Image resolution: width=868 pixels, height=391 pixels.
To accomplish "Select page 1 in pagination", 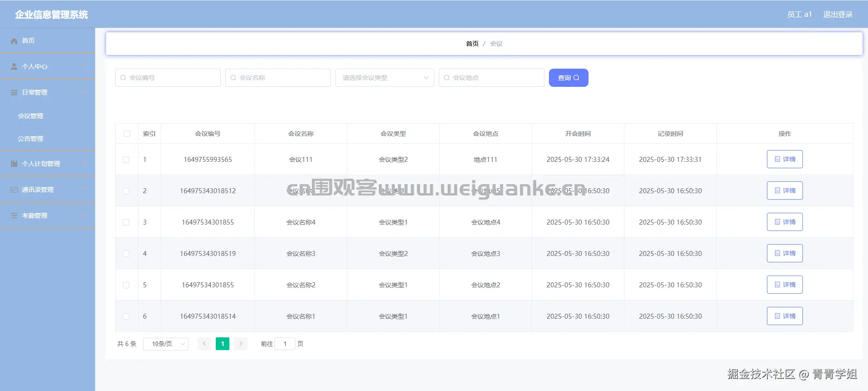I will [223, 344].
